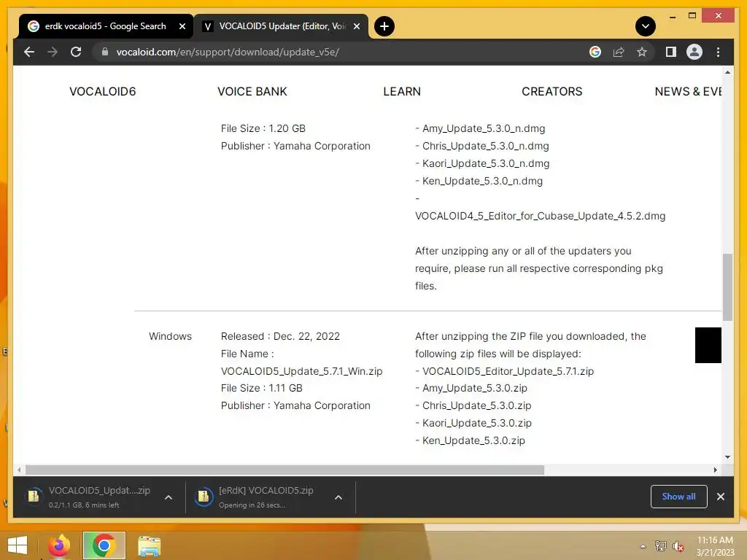Open the LEARN navigation menu
This screenshot has height=560, width=747.
pos(402,91)
